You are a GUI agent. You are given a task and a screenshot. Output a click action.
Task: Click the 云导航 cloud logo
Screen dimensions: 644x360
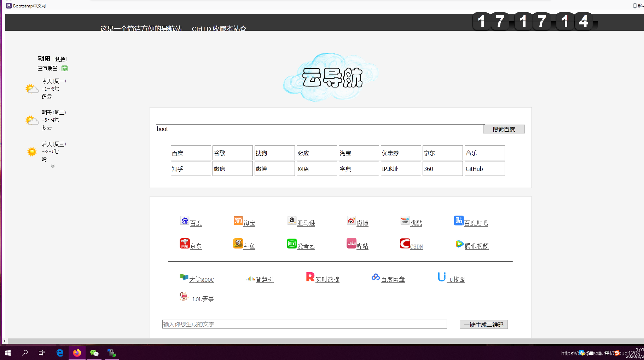tap(331, 77)
